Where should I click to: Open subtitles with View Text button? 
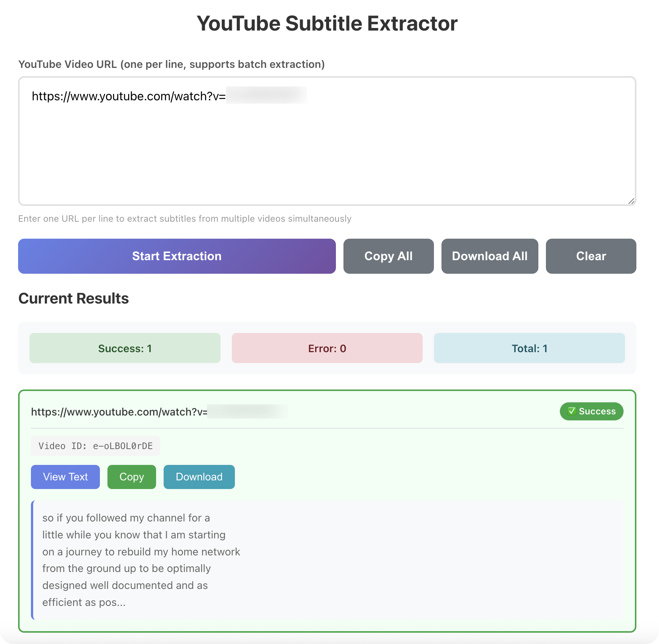[x=65, y=477]
